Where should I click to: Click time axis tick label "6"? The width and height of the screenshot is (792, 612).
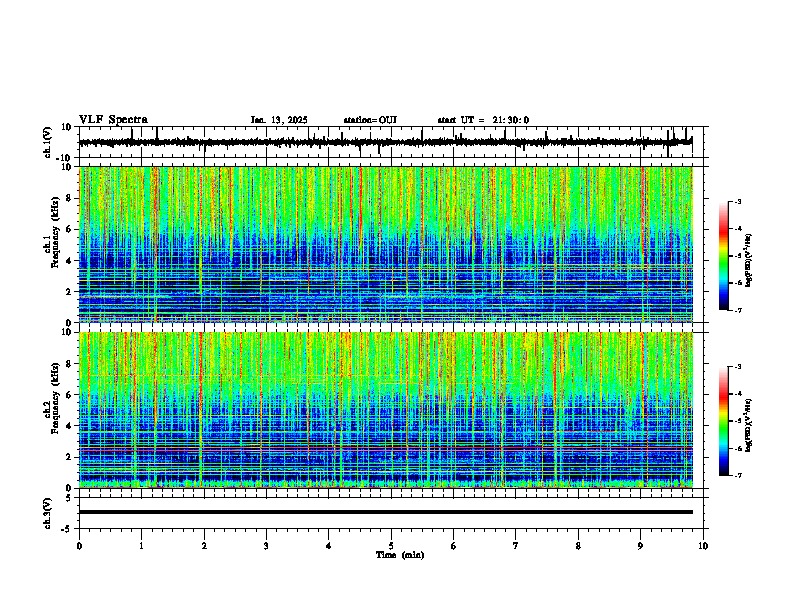click(453, 546)
